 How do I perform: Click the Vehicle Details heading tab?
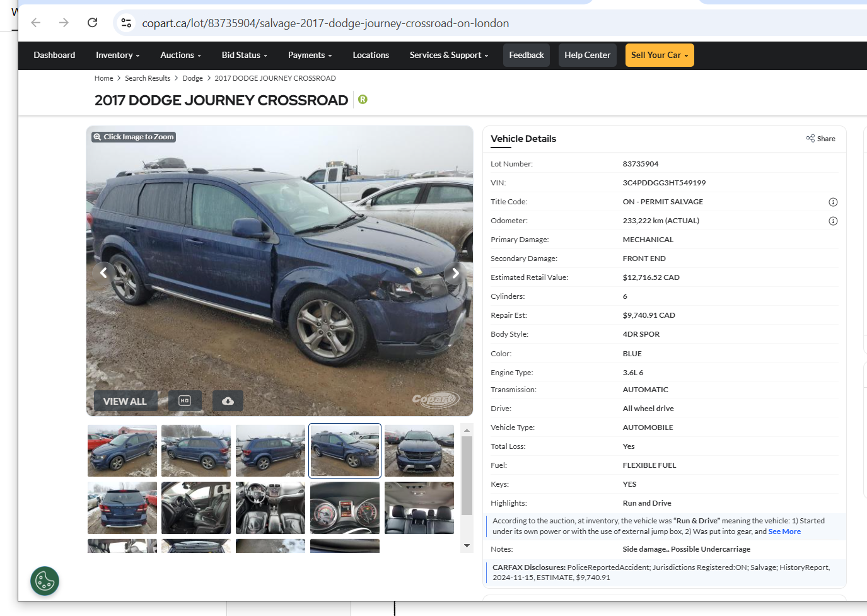pyautogui.click(x=523, y=139)
